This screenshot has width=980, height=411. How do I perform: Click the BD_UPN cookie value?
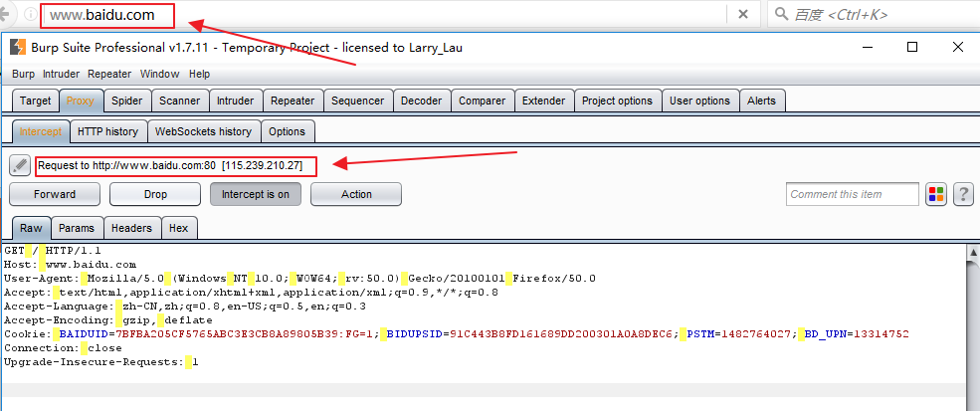pyautogui.click(x=882, y=334)
